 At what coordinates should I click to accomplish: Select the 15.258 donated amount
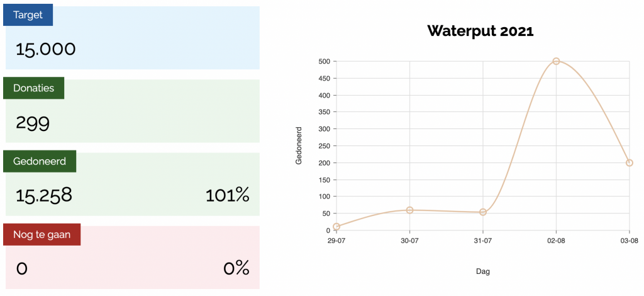click(44, 195)
